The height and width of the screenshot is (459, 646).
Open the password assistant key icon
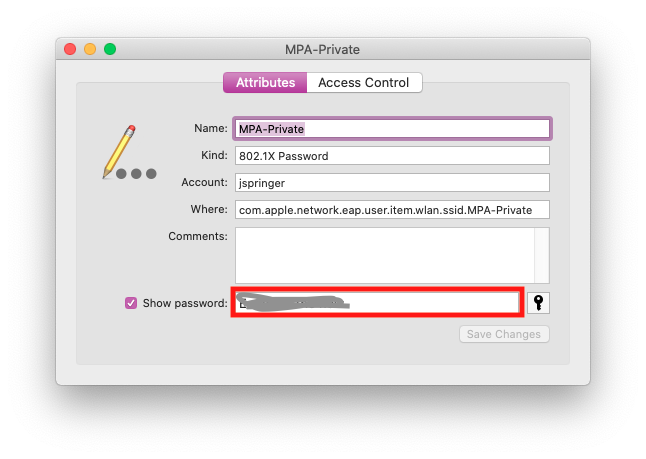pos(539,303)
